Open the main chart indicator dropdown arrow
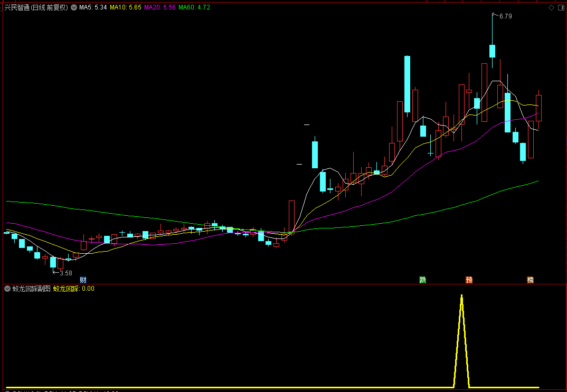The width and height of the screenshot is (567, 392). tap(74, 7)
